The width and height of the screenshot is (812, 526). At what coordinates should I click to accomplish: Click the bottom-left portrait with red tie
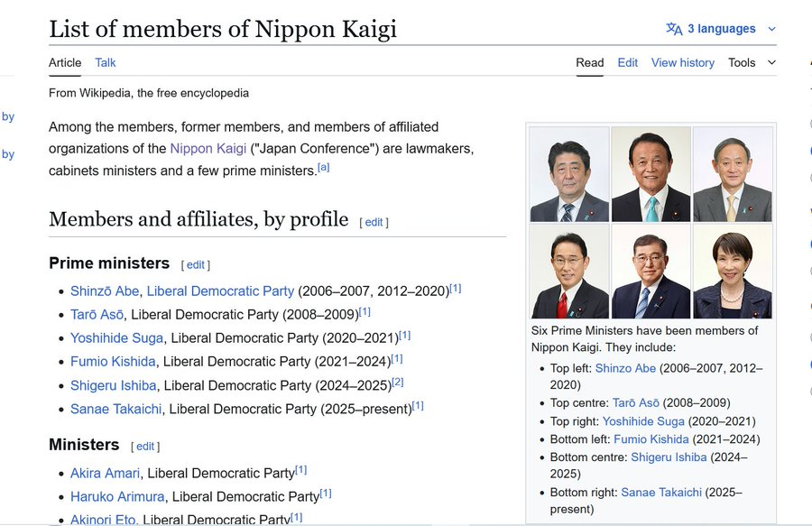[569, 272]
